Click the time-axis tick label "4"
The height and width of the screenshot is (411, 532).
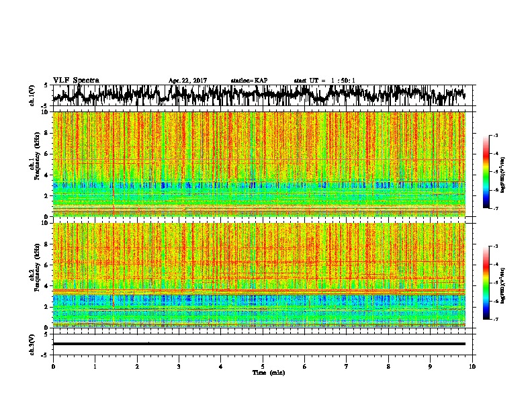[220, 367]
